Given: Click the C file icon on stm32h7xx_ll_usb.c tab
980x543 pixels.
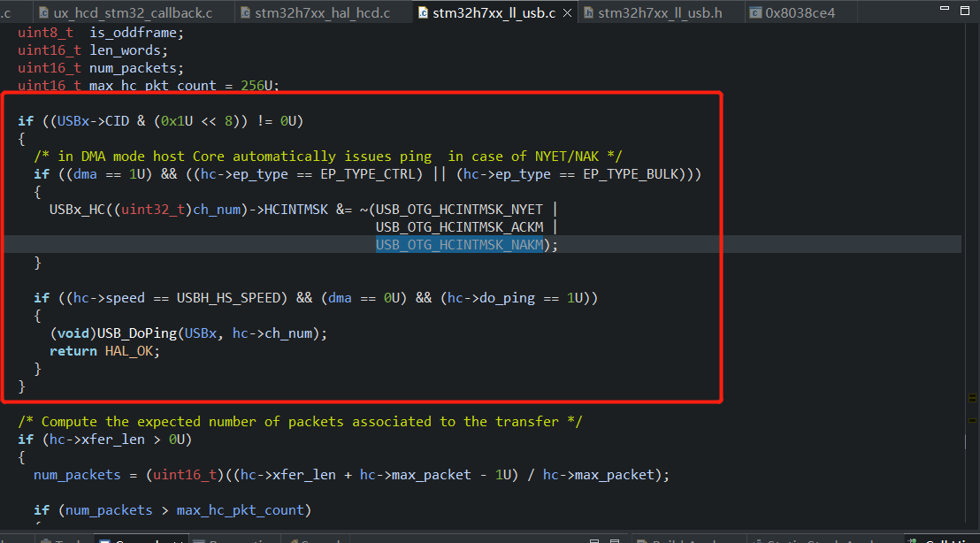Looking at the screenshot, I should (x=422, y=13).
